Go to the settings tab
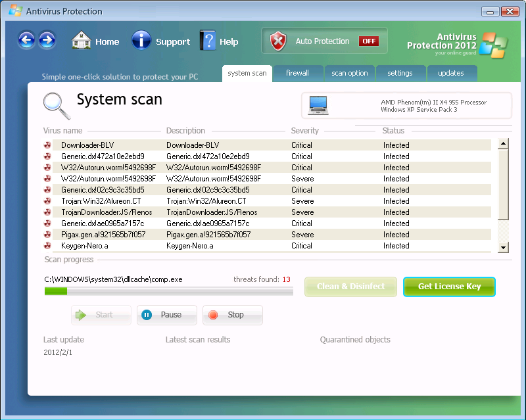The width and height of the screenshot is (526, 420). (x=400, y=73)
